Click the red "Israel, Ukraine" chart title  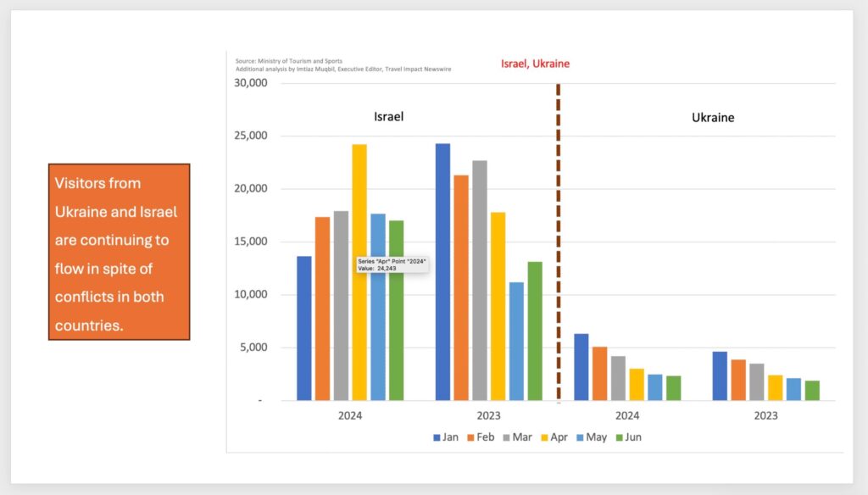(x=536, y=64)
